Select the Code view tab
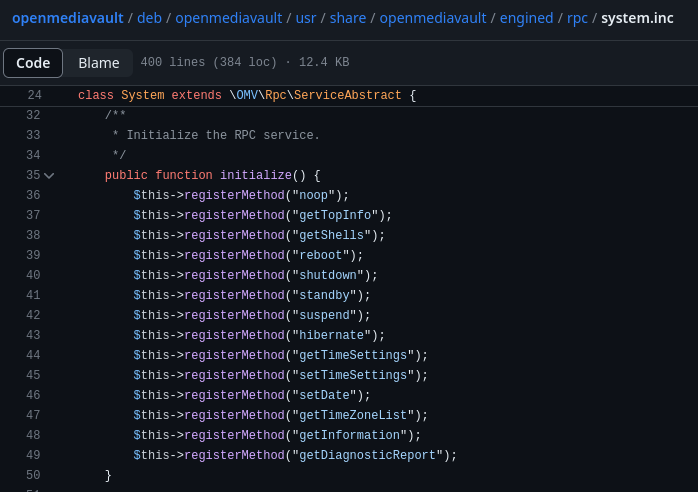 tap(33, 63)
